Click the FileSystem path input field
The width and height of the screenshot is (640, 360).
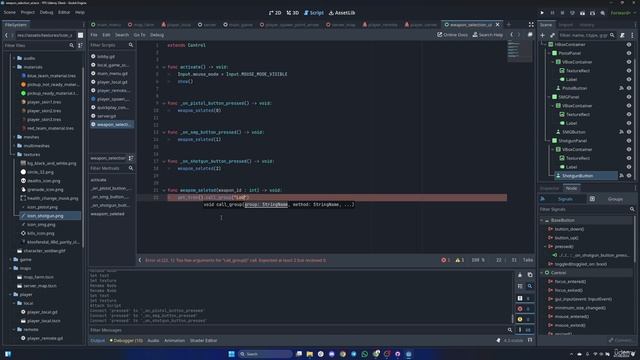(x=45, y=36)
